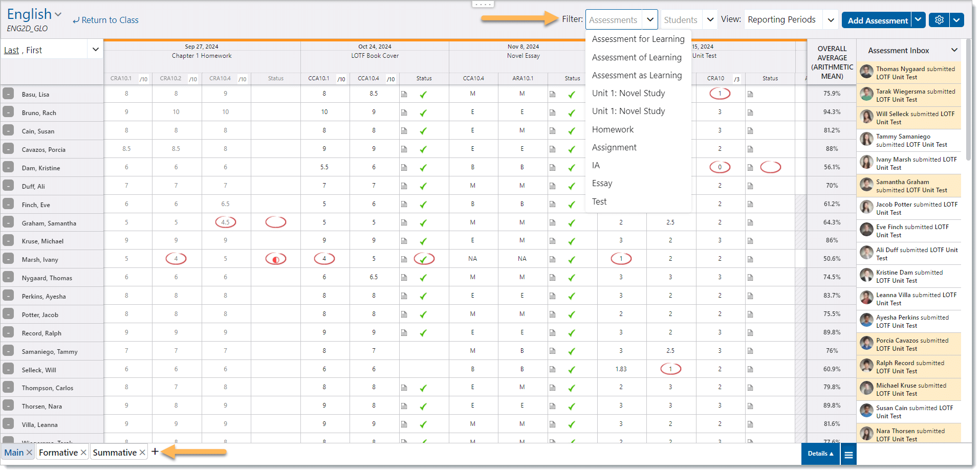Close the Formative tab
Image resolution: width=980 pixels, height=473 pixels.
pyautogui.click(x=83, y=453)
